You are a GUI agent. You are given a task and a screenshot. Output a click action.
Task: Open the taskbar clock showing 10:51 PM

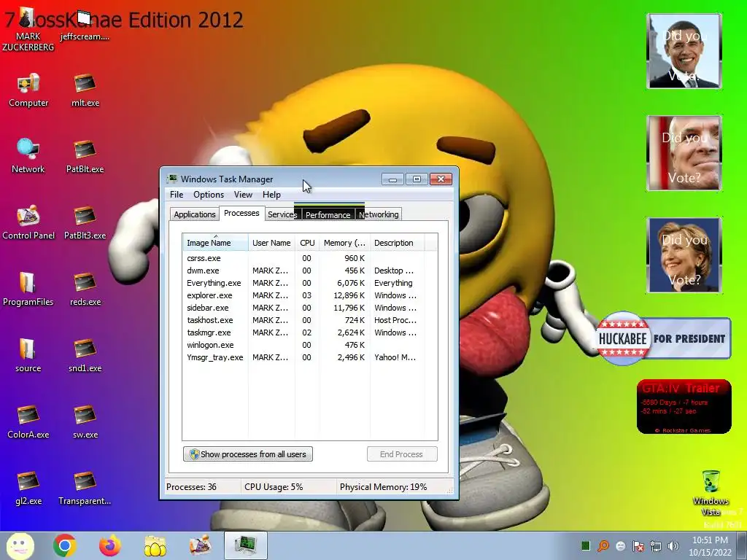[710, 546]
